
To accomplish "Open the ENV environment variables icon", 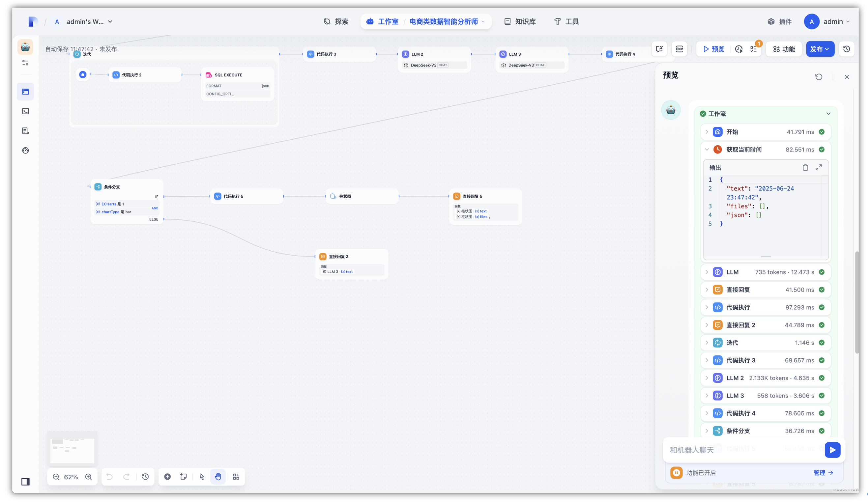I will click(679, 49).
